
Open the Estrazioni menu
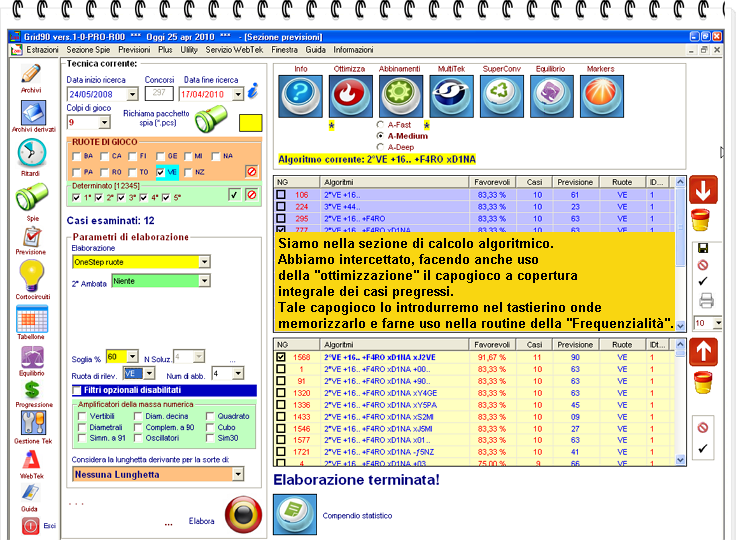pos(42,50)
